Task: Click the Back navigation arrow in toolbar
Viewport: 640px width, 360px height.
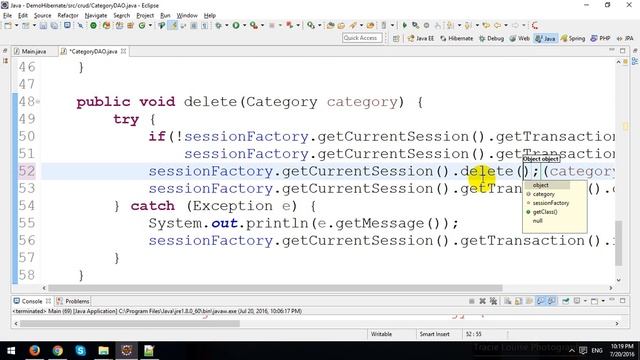Action: pos(498,26)
